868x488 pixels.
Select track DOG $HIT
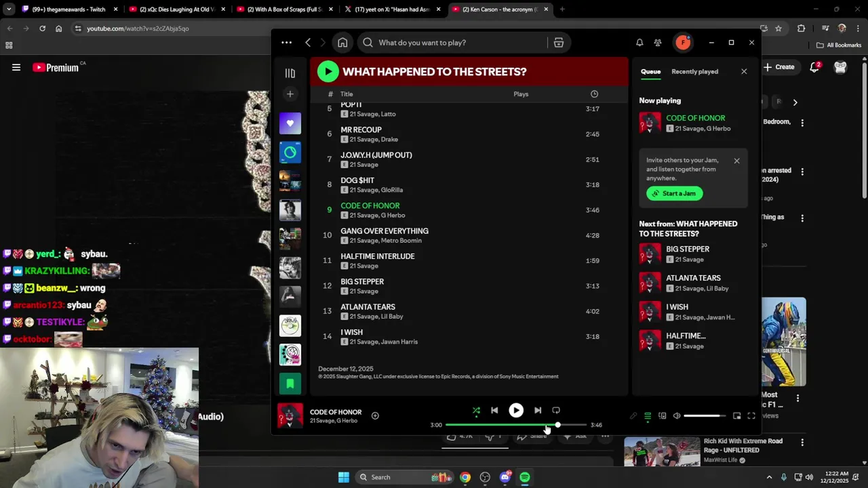357,180
